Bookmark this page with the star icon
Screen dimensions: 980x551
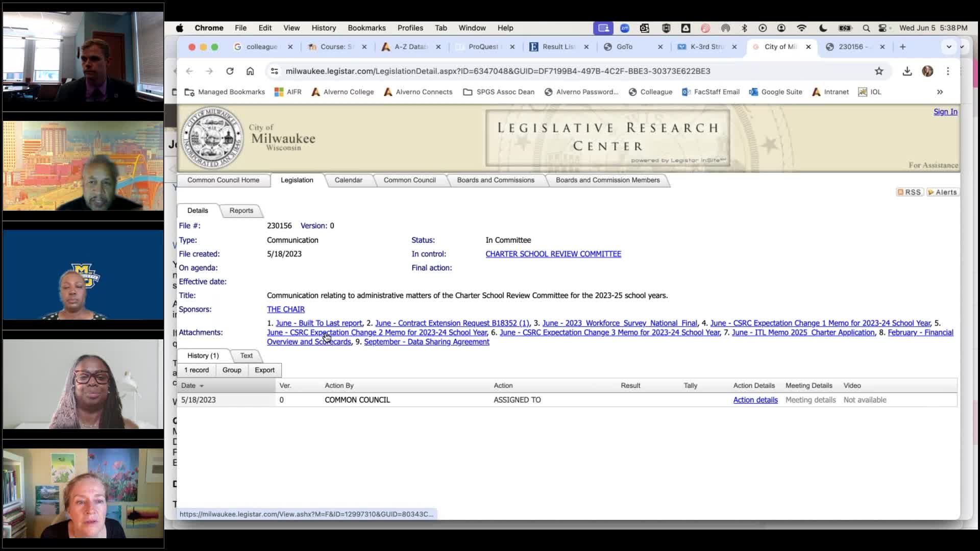pos(879,71)
